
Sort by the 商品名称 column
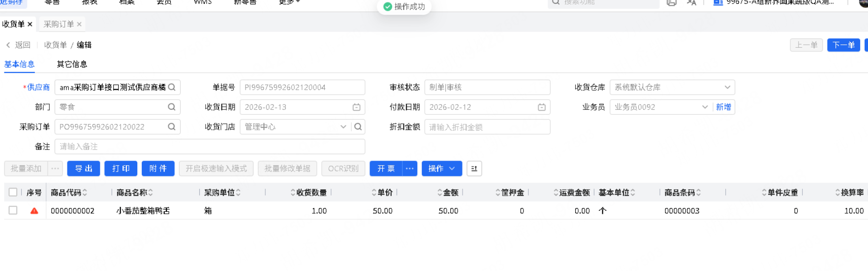151,193
